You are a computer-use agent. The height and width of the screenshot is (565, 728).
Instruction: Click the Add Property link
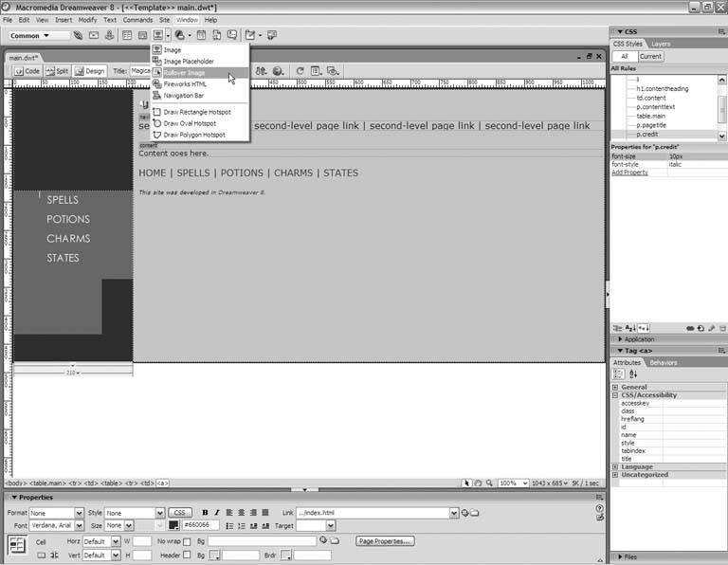629,173
